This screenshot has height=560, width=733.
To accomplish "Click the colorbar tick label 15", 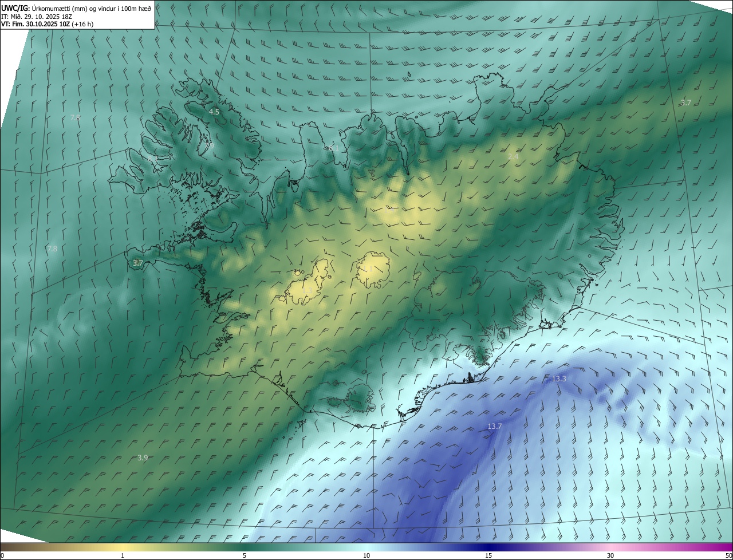I will [x=488, y=555].
